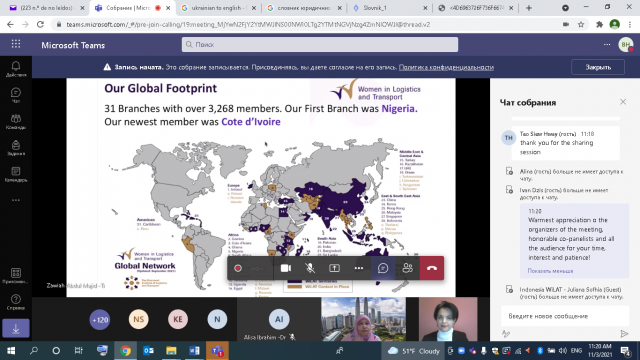Show participants list icon

tap(407, 268)
